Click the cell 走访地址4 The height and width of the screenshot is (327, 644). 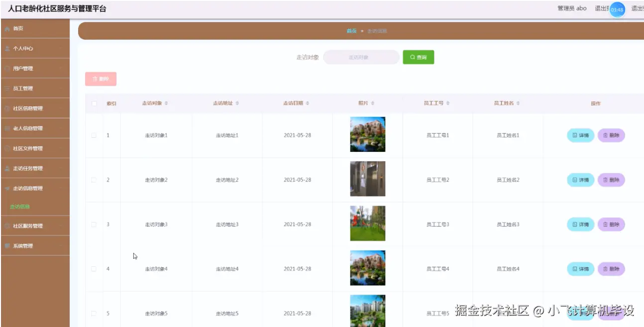click(227, 269)
